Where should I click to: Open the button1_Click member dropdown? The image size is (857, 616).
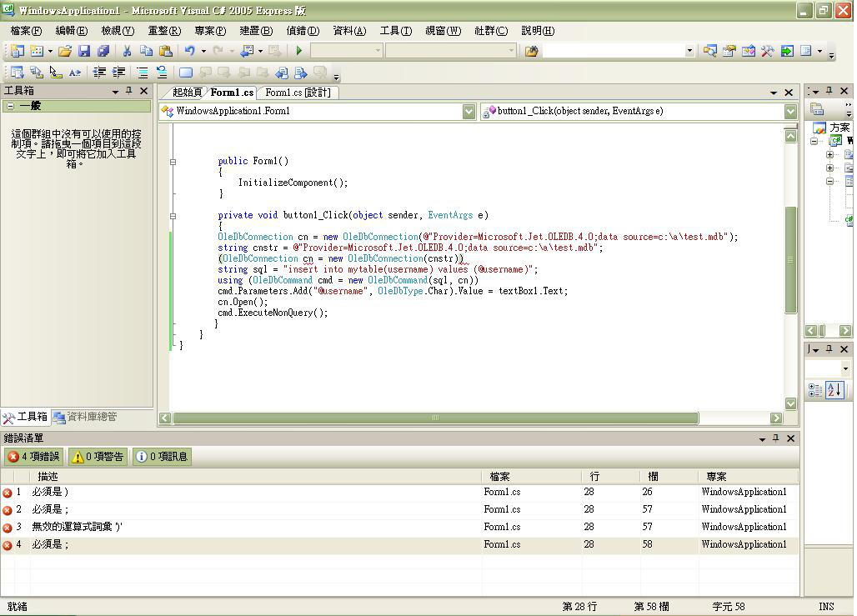(x=789, y=111)
